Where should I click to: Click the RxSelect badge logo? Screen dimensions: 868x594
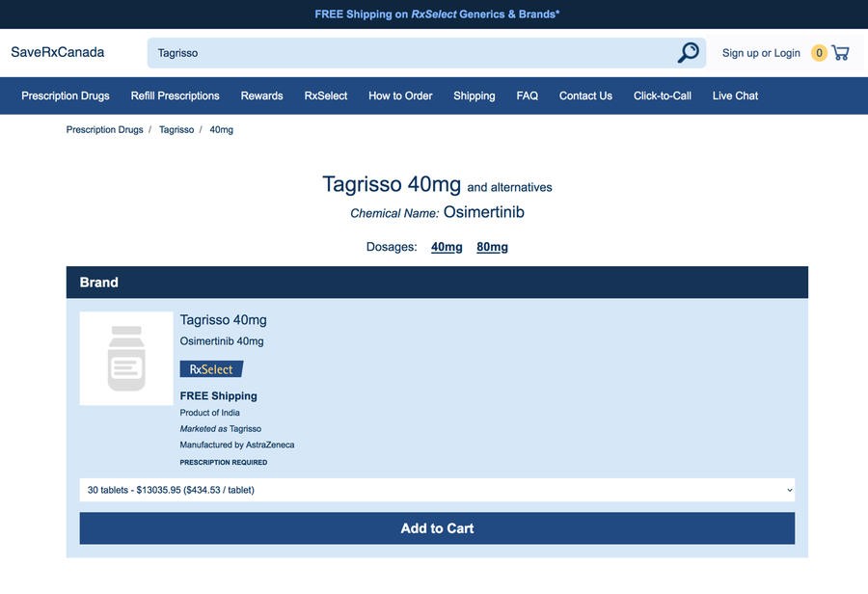pyautogui.click(x=211, y=369)
